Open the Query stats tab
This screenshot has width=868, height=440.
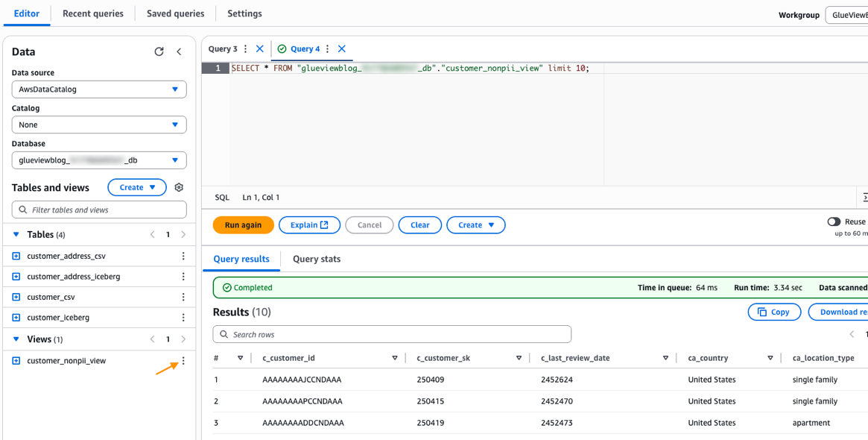[x=317, y=259]
